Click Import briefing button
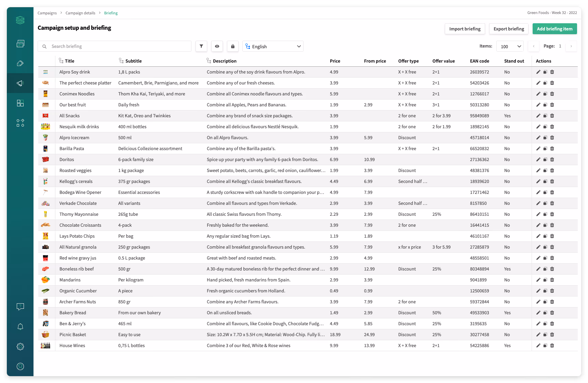 [465, 29]
